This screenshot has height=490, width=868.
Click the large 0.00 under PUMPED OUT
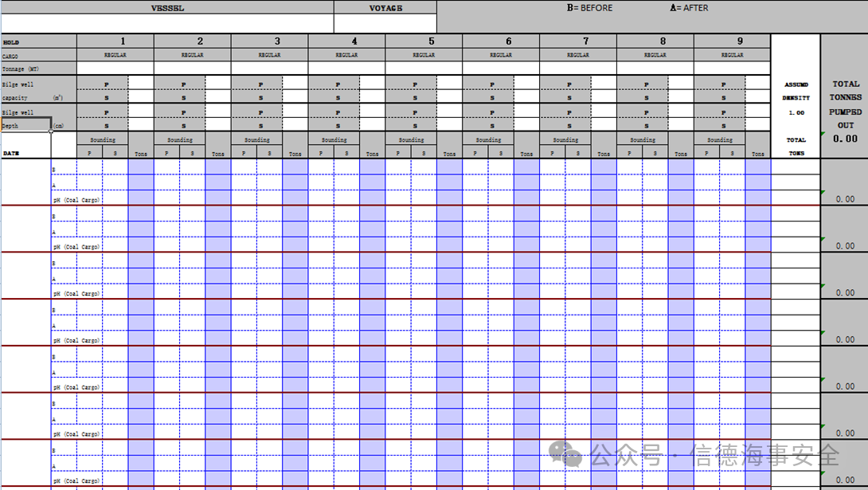(844, 139)
